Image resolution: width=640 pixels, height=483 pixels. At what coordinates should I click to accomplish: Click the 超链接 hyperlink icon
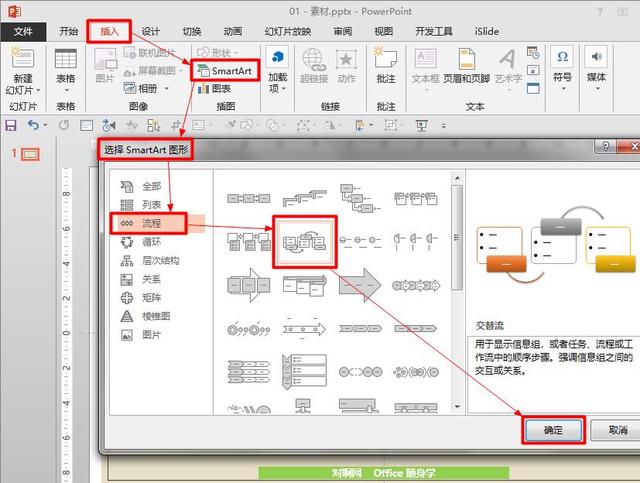(313, 60)
